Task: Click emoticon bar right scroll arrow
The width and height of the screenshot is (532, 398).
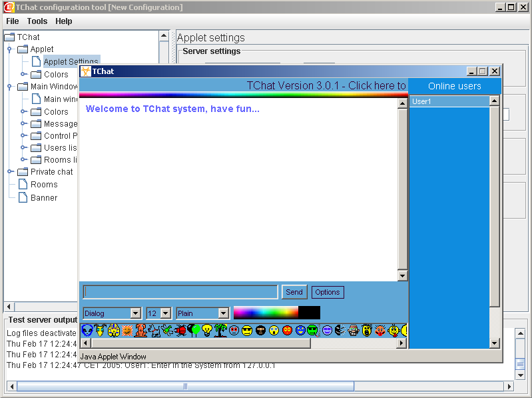Action: click(401, 343)
